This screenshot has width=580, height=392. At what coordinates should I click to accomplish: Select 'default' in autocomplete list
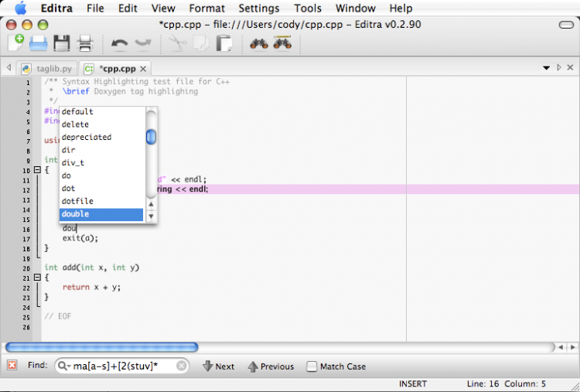101,111
